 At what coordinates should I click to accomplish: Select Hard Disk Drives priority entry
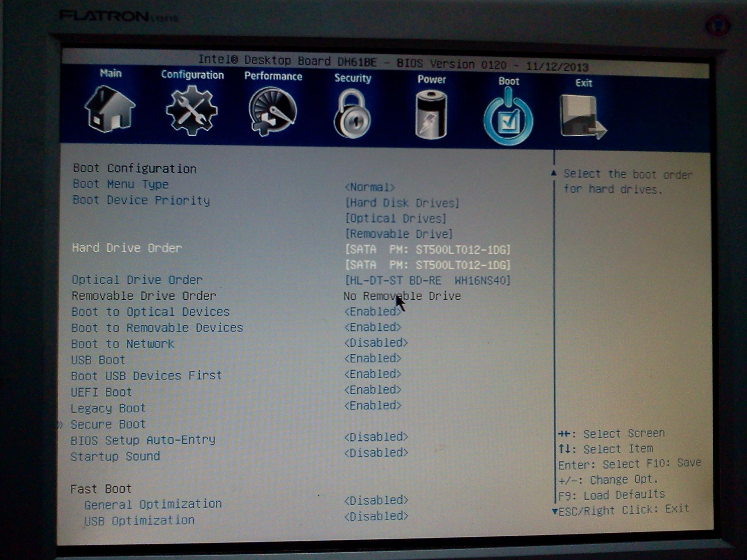[402, 203]
